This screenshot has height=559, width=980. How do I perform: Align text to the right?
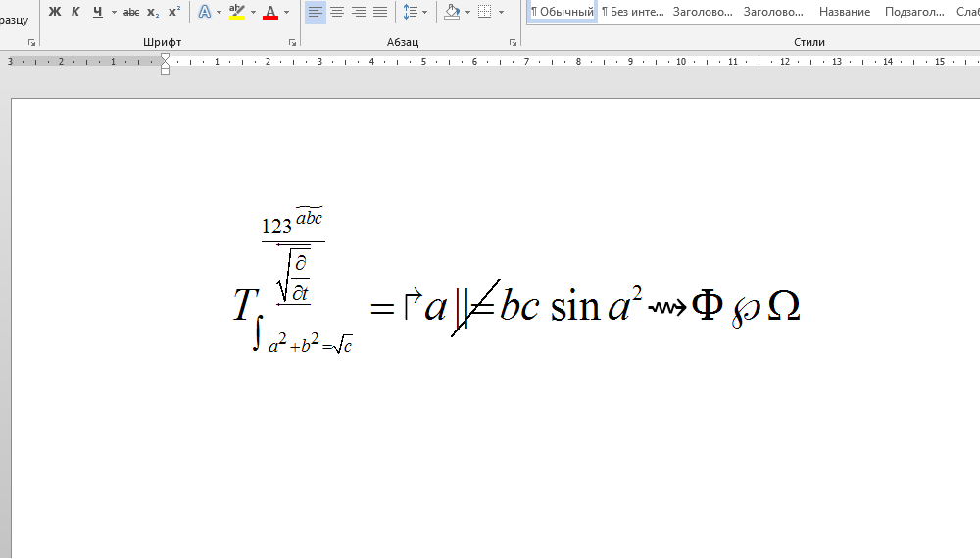[x=359, y=12]
